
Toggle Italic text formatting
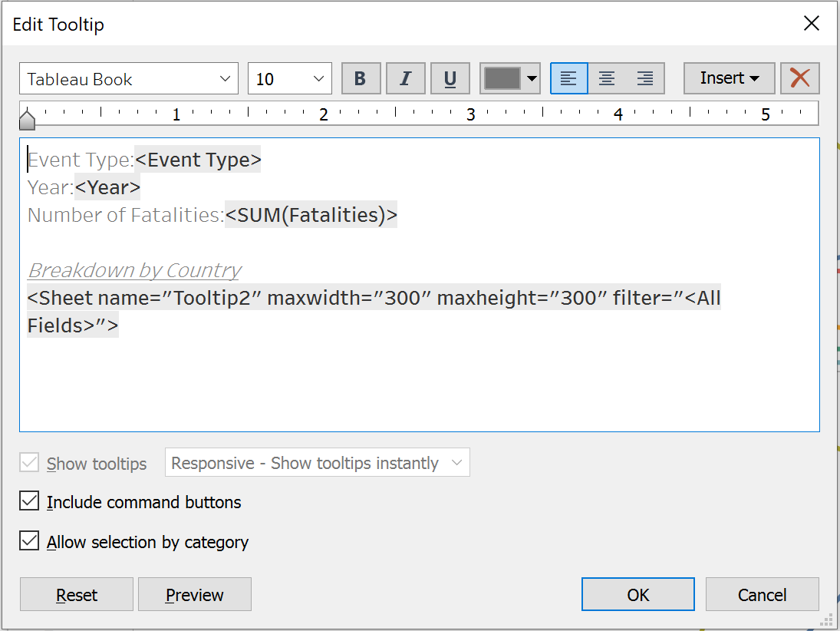pyautogui.click(x=406, y=79)
